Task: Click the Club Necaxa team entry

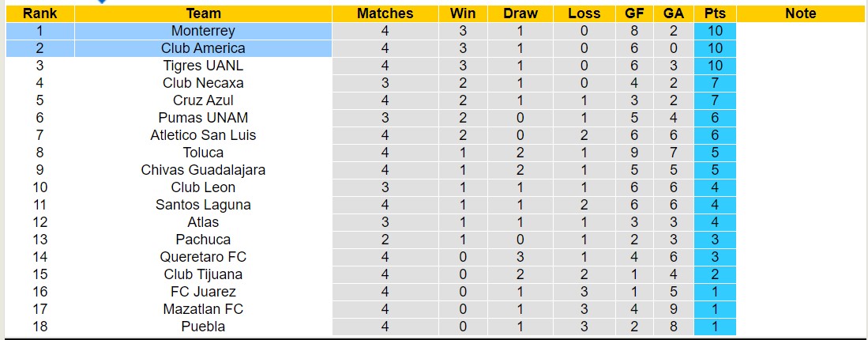Action: (x=203, y=83)
